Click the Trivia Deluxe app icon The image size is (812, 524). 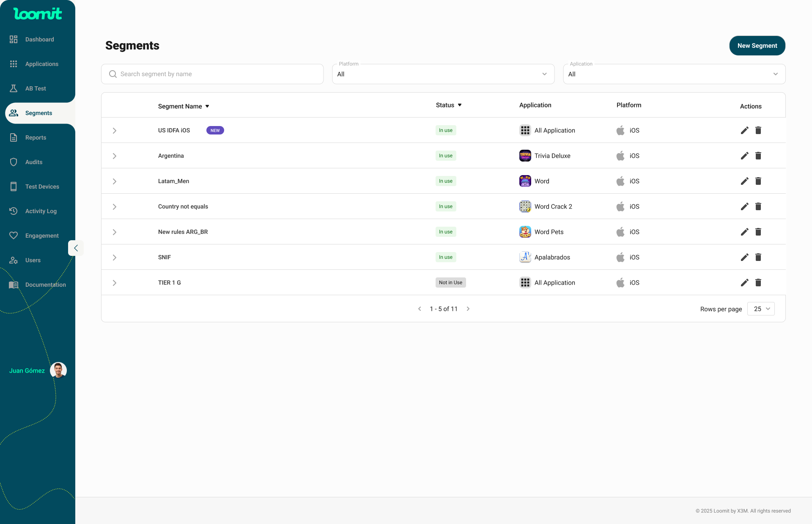pos(525,156)
